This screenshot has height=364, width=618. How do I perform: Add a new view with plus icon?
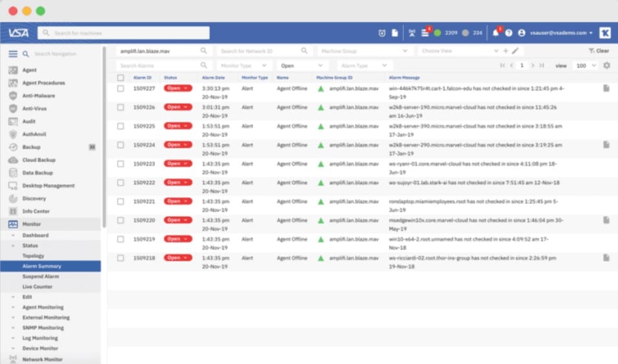tap(505, 51)
